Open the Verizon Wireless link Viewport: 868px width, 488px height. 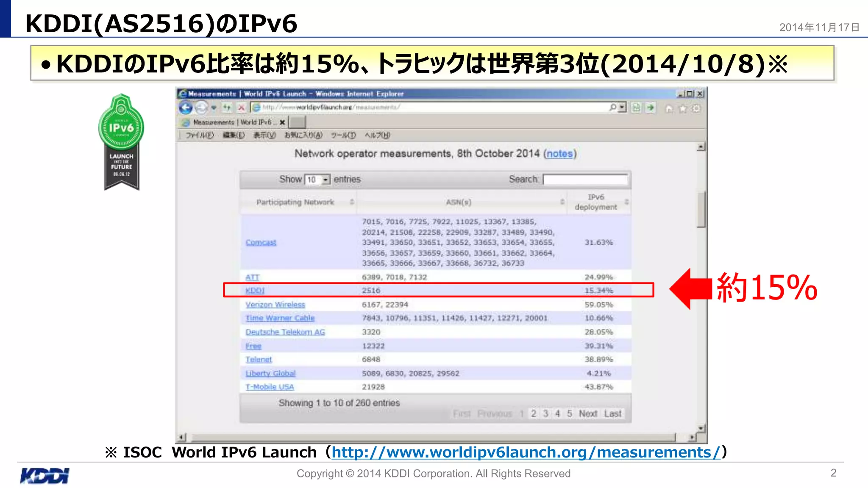point(275,305)
